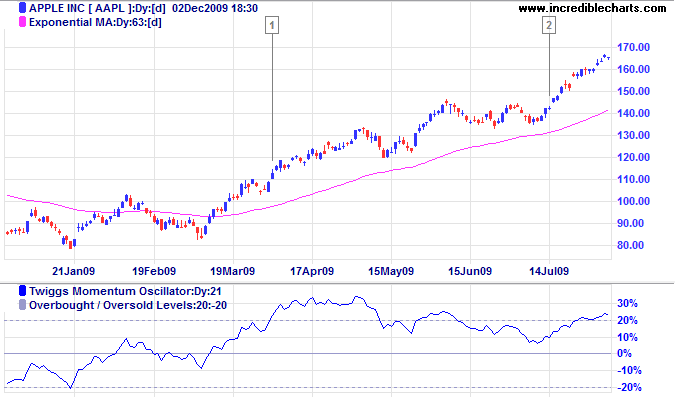
Task: Click the blue Twiggs Momentum legend swatch
Action: tap(22, 291)
